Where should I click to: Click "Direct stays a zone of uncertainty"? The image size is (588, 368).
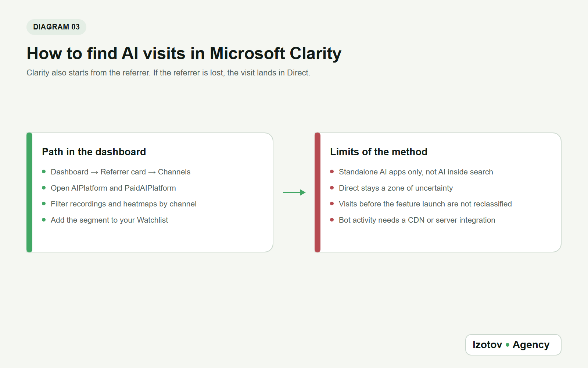[396, 188]
